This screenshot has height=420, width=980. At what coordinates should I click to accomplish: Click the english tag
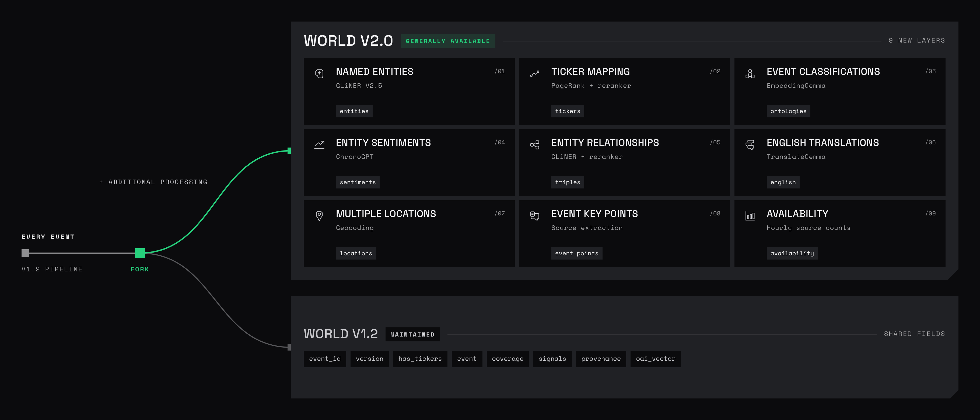[783, 182]
